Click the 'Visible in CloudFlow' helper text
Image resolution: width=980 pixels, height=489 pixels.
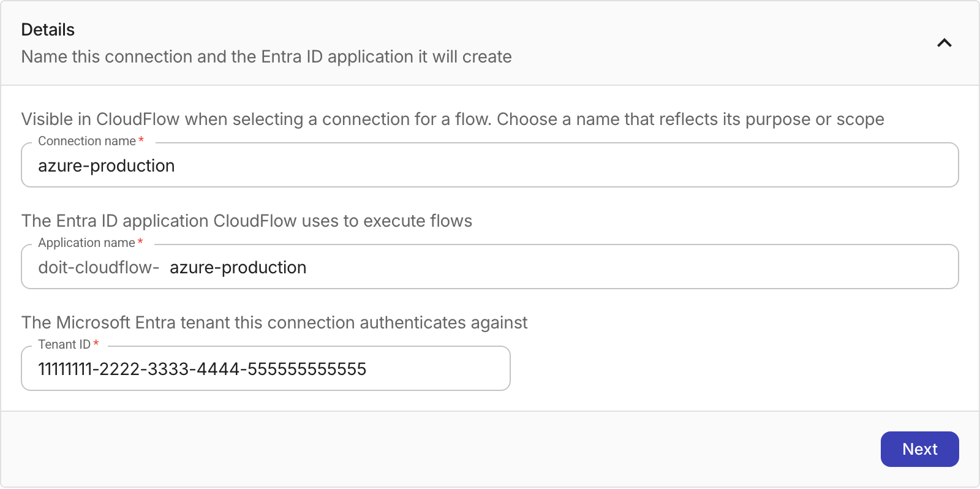pyautogui.click(x=453, y=119)
